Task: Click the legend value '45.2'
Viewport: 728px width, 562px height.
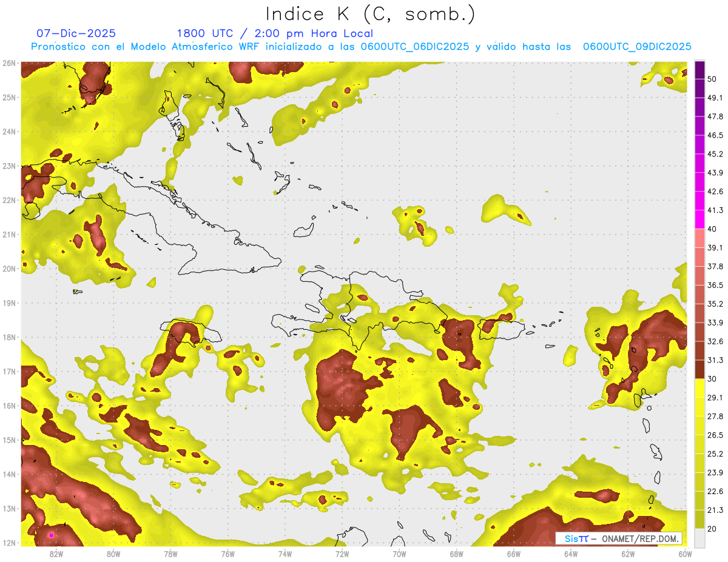Action: pyautogui.click(x=715, y=154)
